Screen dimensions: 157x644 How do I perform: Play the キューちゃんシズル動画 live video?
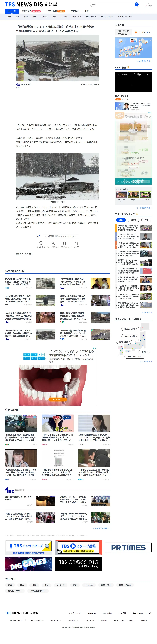[133, 82]
